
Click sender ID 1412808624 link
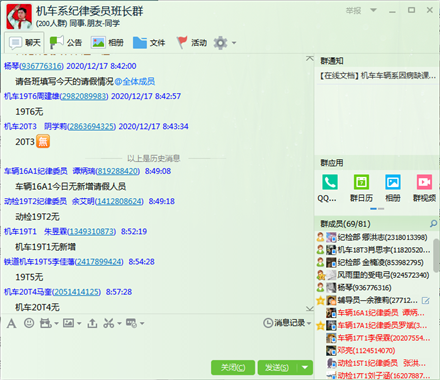(119, 201)
